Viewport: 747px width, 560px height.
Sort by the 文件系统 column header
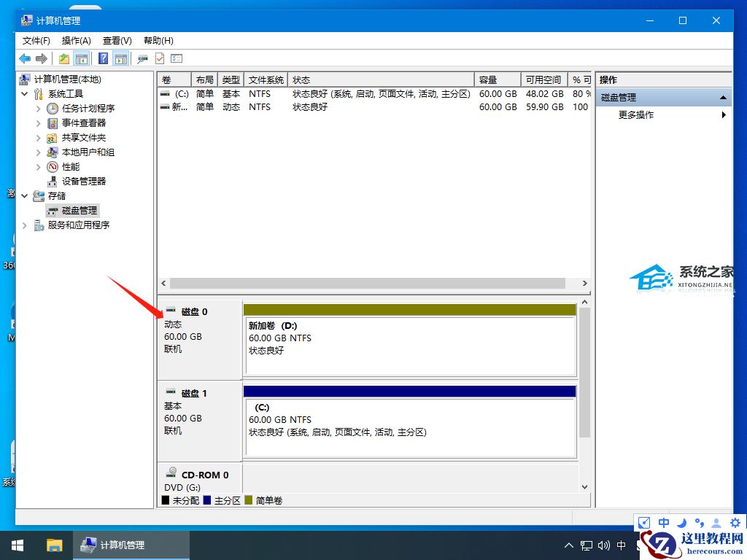pos(266,80)
